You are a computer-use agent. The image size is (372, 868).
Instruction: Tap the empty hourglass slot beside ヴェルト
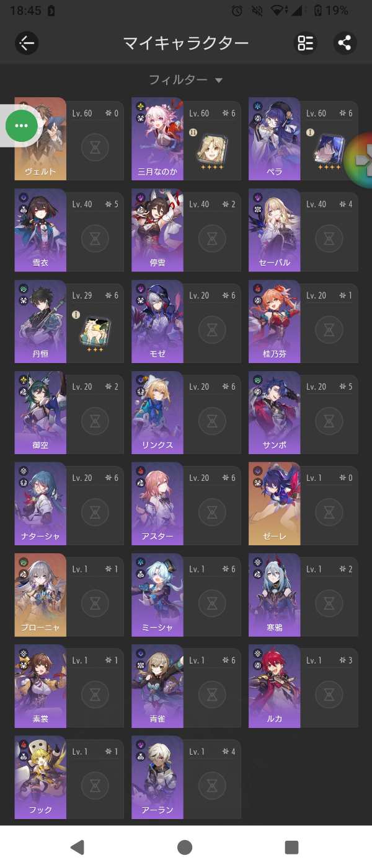point(95,147)
